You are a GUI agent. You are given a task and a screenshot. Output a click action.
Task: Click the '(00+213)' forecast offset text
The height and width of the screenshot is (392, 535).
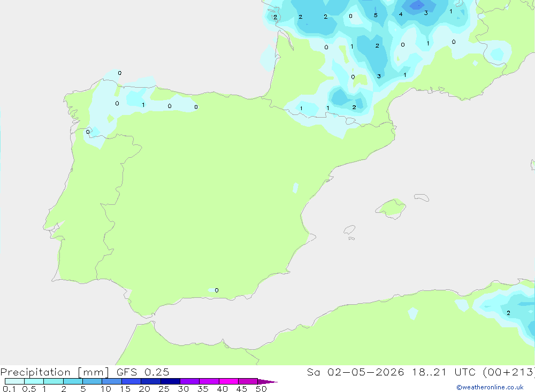pyautogui.click(x=509, y=372)
